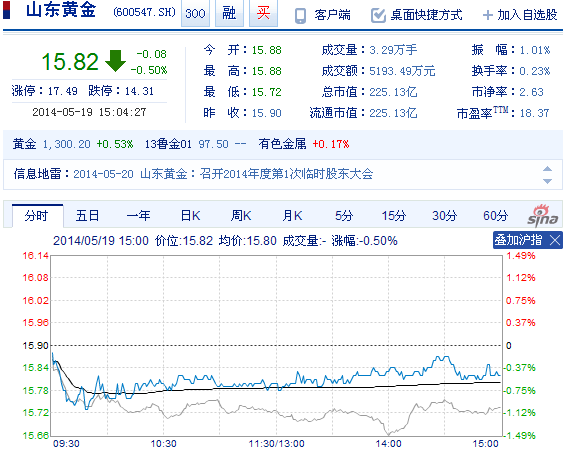This screenshot has height=452, width=564.
Task: Select the 月K monthly chart tab
Action: (292, 216)
